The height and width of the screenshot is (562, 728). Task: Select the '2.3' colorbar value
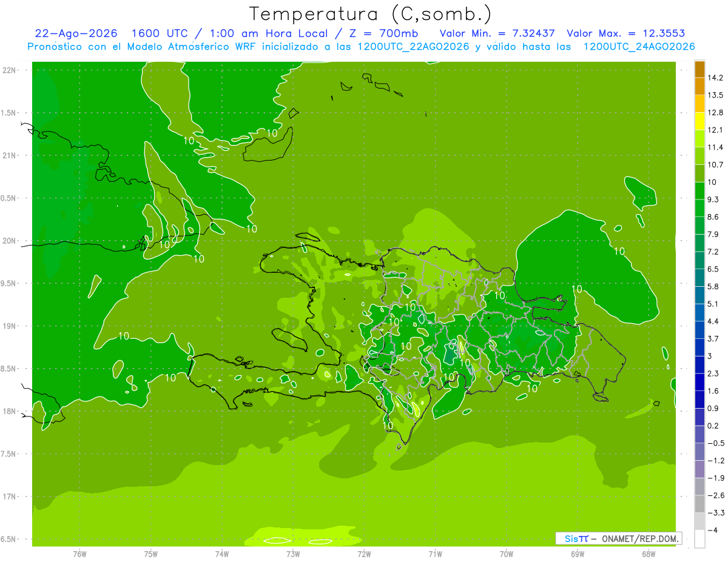[x=713, y=373]
